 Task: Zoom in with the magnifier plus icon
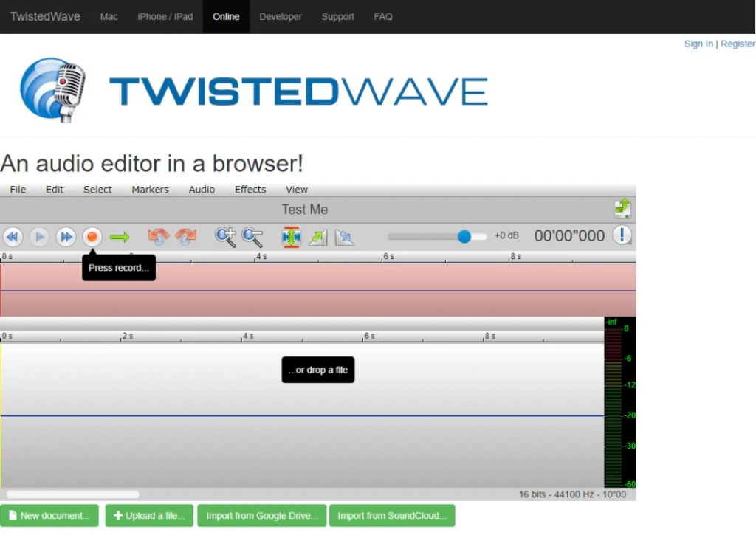click(225, 237)
